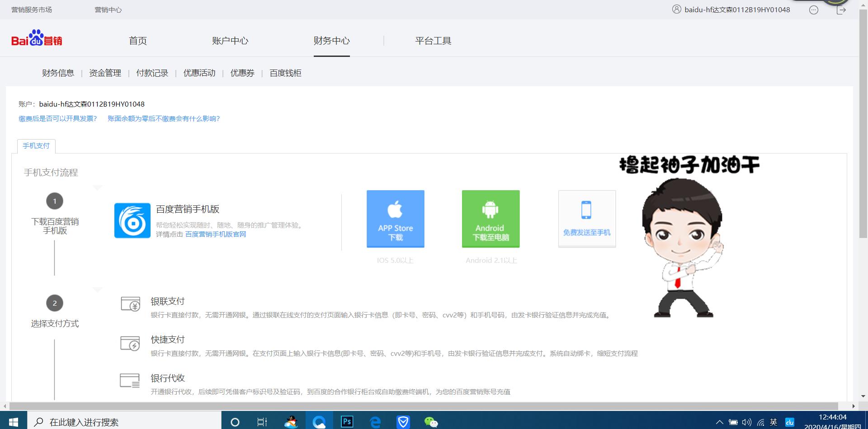868x429 pixels.
Task: Click the APP Store 下载 button
Action: [395, 219]
